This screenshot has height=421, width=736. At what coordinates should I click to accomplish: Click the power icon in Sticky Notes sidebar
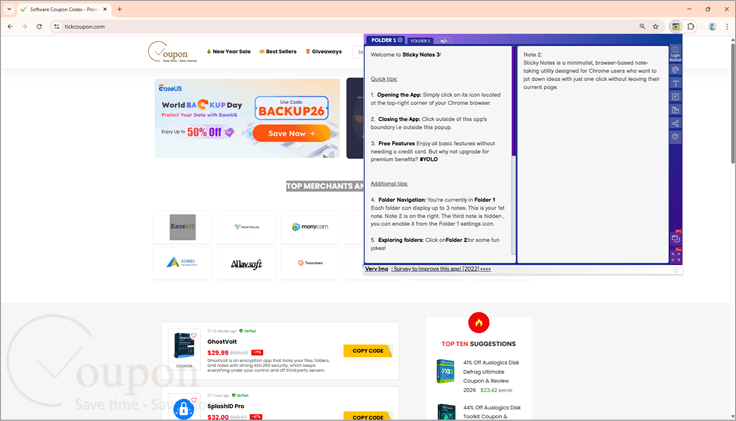click(x=675, y=137)
